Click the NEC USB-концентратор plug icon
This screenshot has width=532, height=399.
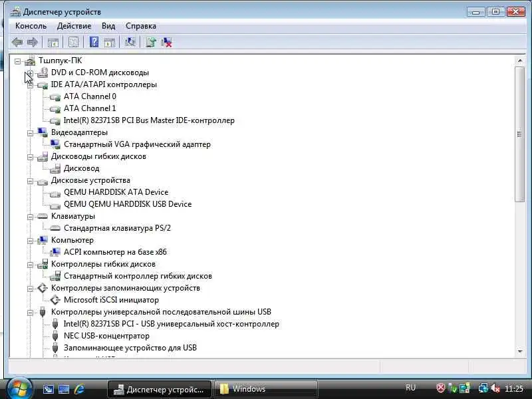(55, 336)
